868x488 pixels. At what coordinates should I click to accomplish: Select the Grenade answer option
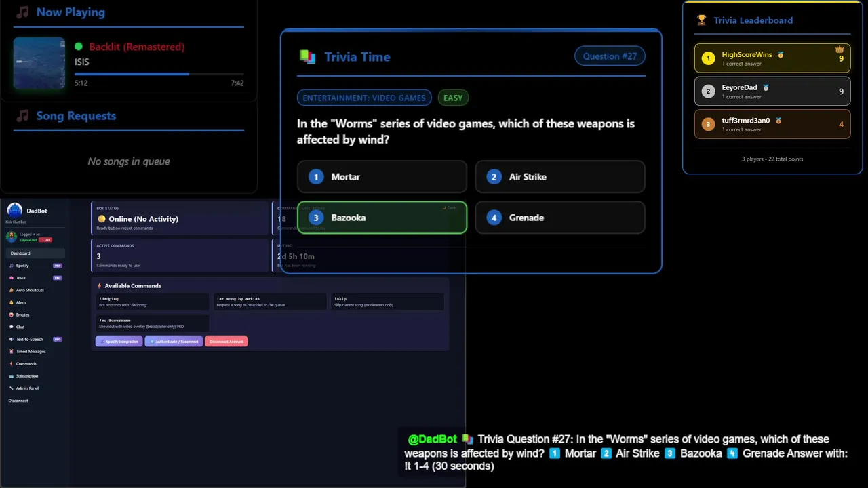(560, 218)
